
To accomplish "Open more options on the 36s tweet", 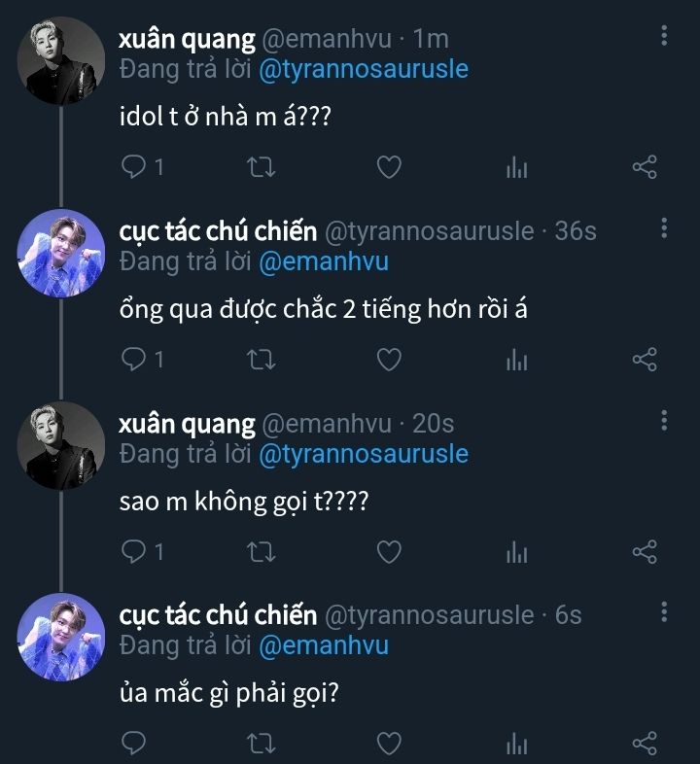I will (x=664, y=228).
